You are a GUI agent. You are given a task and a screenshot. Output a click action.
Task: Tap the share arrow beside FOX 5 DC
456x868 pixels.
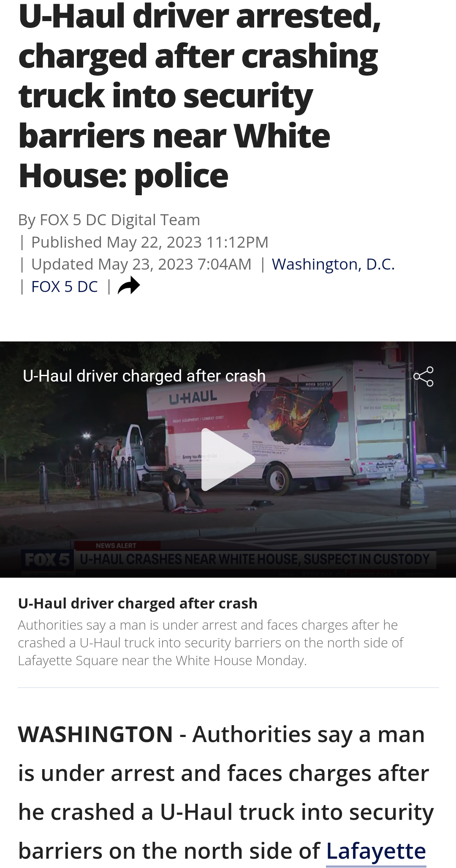point(129,286)
